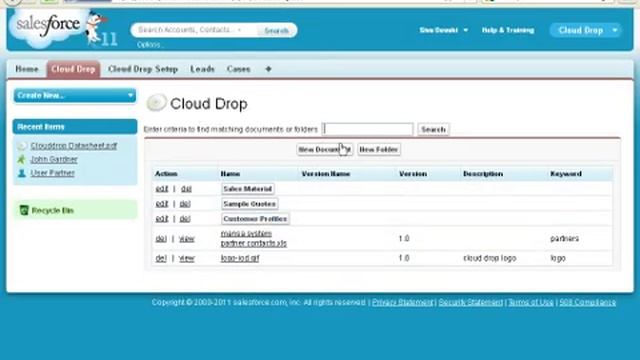
Task: Click the New Folder button
Action: 378,149
